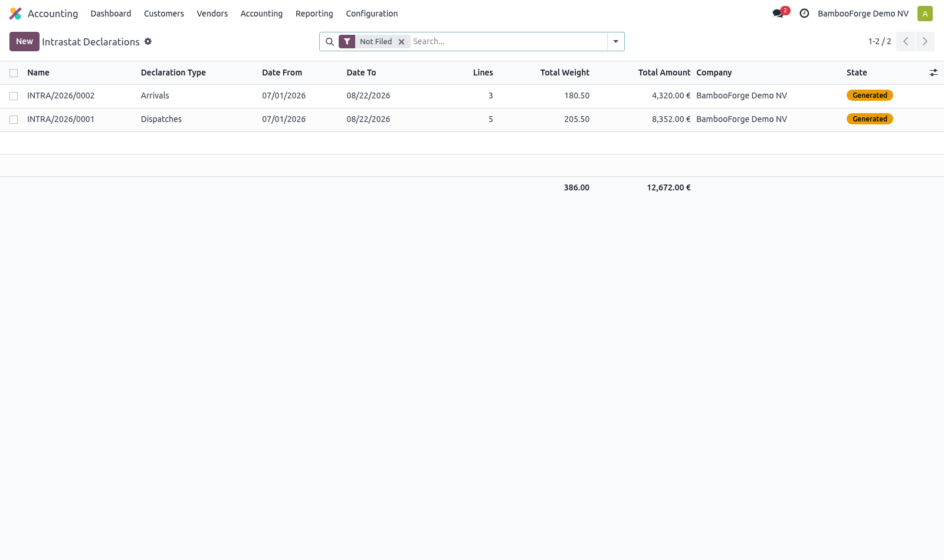Open the user avatar menu
944x560 pixels.
(925, 14)
